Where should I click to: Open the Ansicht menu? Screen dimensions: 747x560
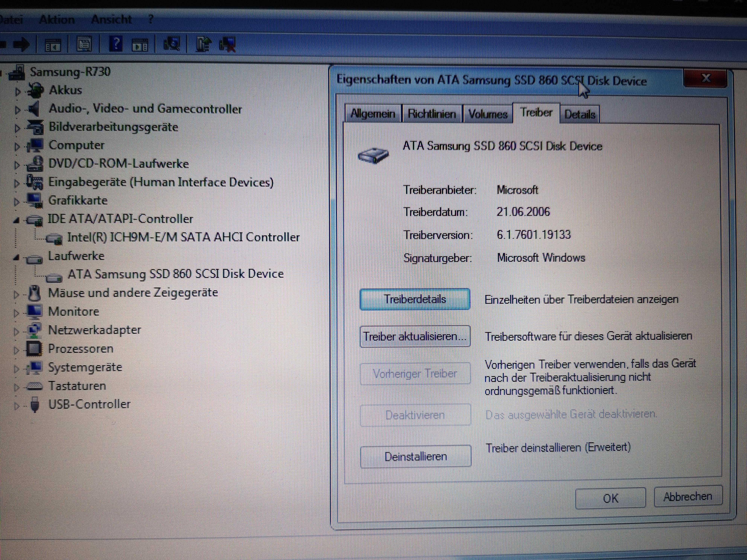click(111, 20)
